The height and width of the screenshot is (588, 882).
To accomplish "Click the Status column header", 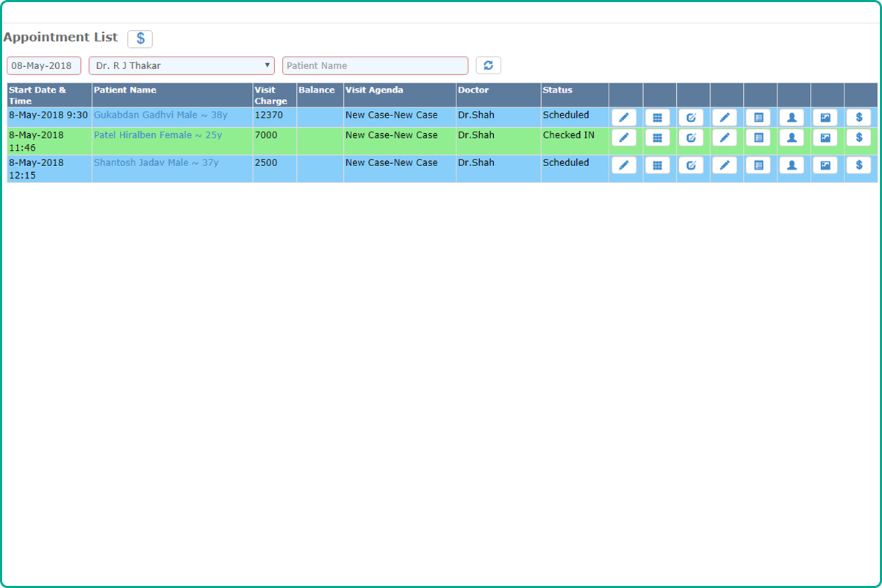I will (557, 90).
